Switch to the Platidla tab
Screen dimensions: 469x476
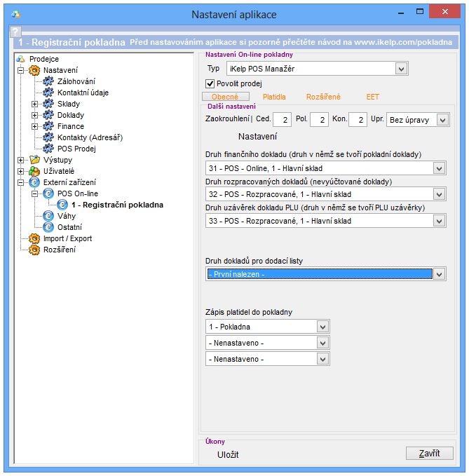(x=274, y=97)
